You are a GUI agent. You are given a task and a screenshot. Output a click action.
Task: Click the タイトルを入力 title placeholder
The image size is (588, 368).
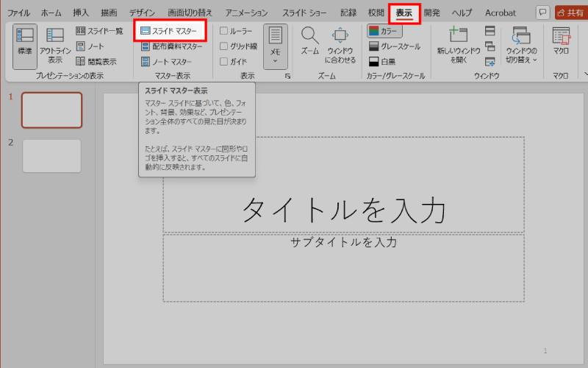pos(343,185)
